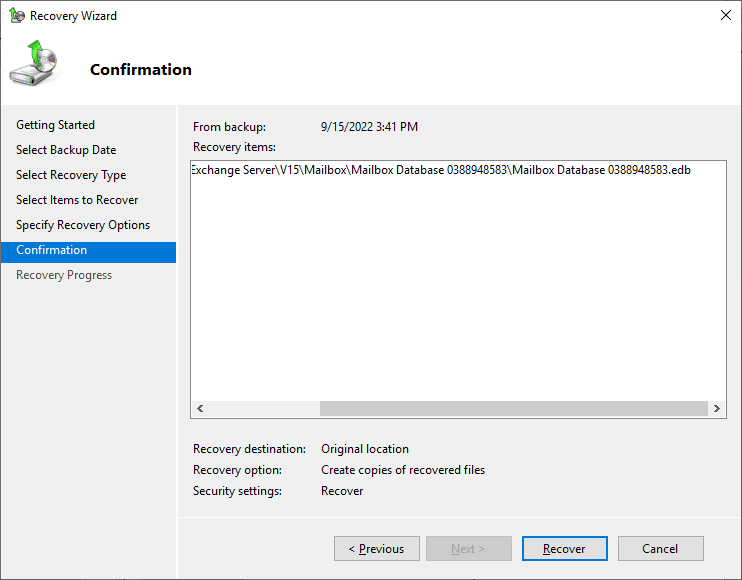The image size is (742, 580).
Task: Click the Recovery Wizard title bar icon
Action: click(x=17, y=15)
